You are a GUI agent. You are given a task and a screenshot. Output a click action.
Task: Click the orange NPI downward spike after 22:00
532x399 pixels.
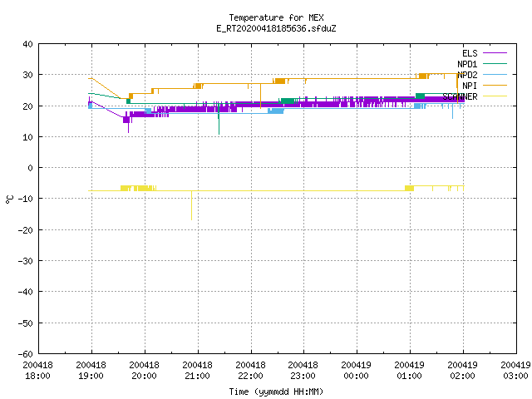[x=260, y=96]
